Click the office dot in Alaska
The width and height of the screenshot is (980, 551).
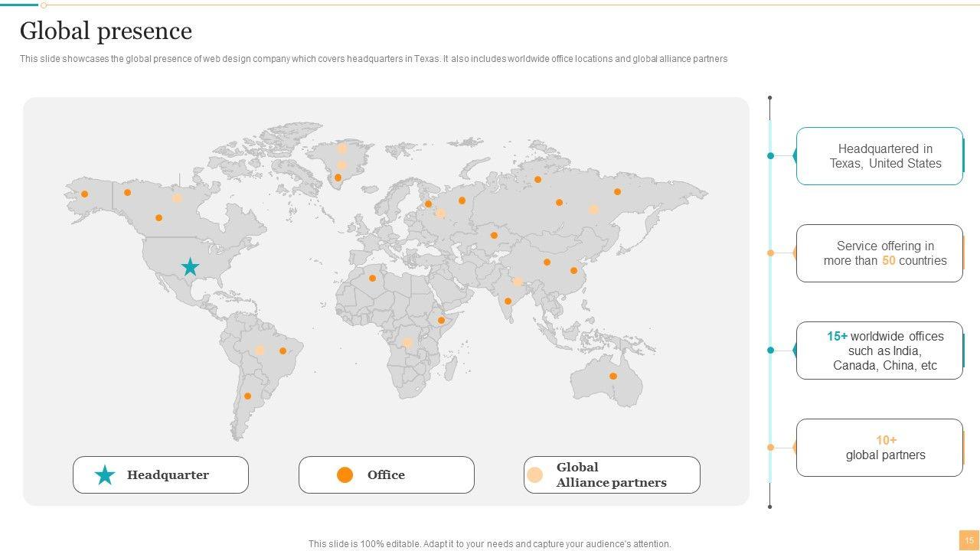(85, 194)
